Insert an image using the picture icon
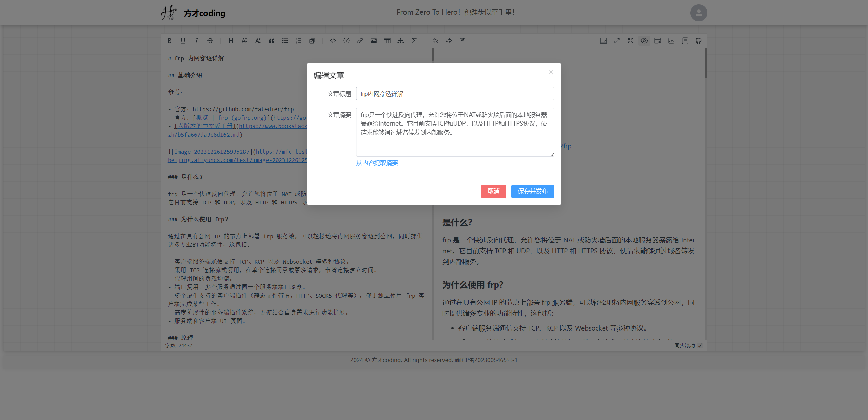Viewport: 868px width, 420px height. 374,41
